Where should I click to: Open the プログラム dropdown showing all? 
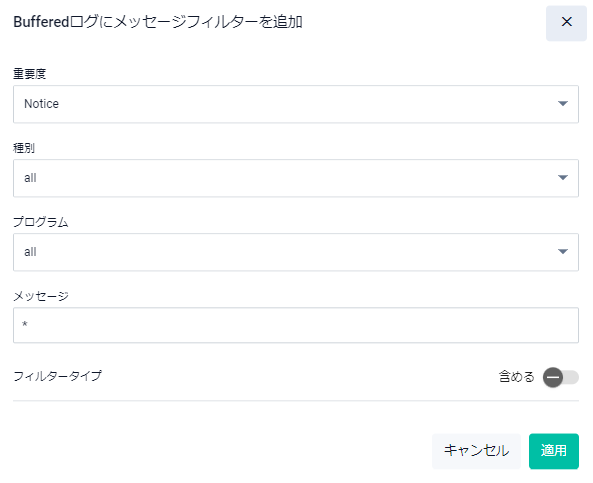click(x=296, y=252)
